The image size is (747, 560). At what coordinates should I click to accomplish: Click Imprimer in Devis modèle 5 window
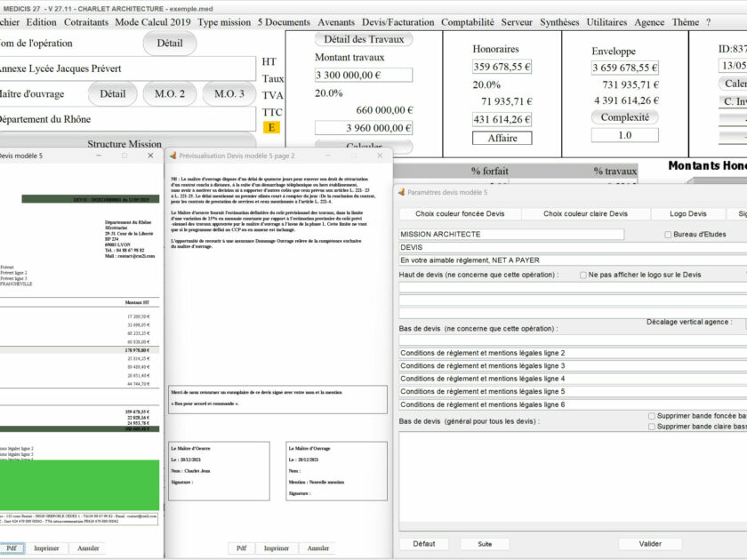point(46,548)
